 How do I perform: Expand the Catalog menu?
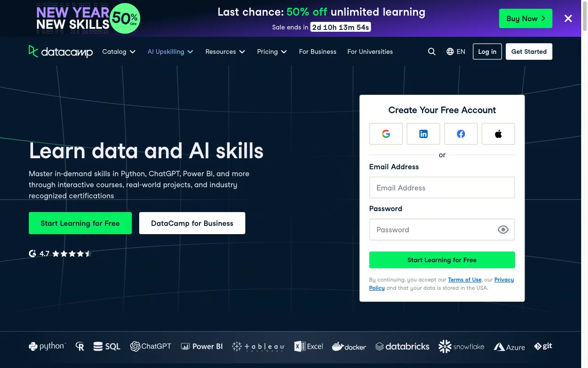119,52
